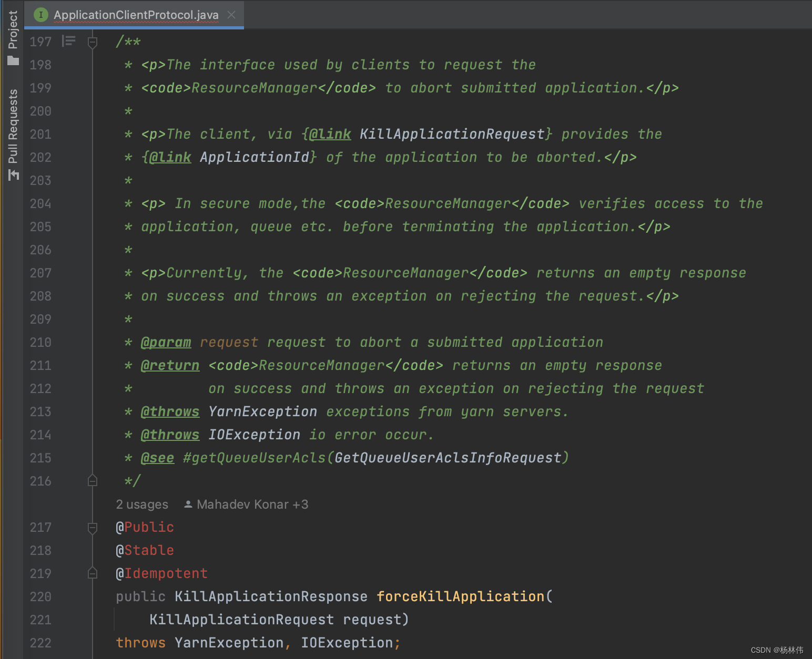Open the Project tool window folder icon

13,61
